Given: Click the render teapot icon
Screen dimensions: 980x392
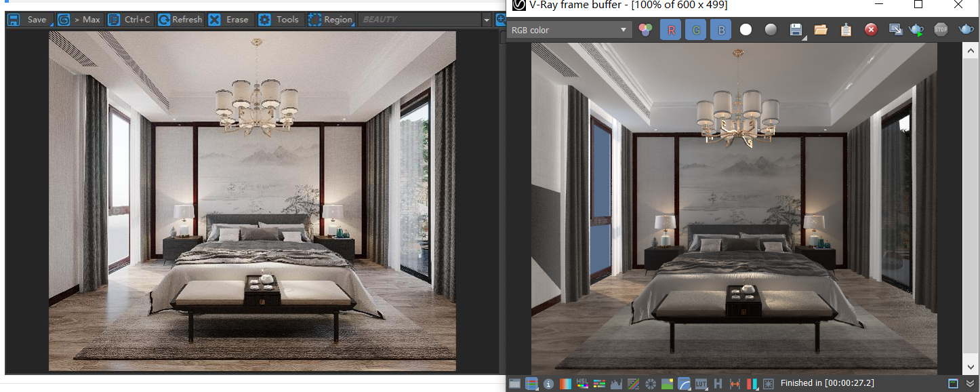Looking at the screenshot, I should click(966, 30).
